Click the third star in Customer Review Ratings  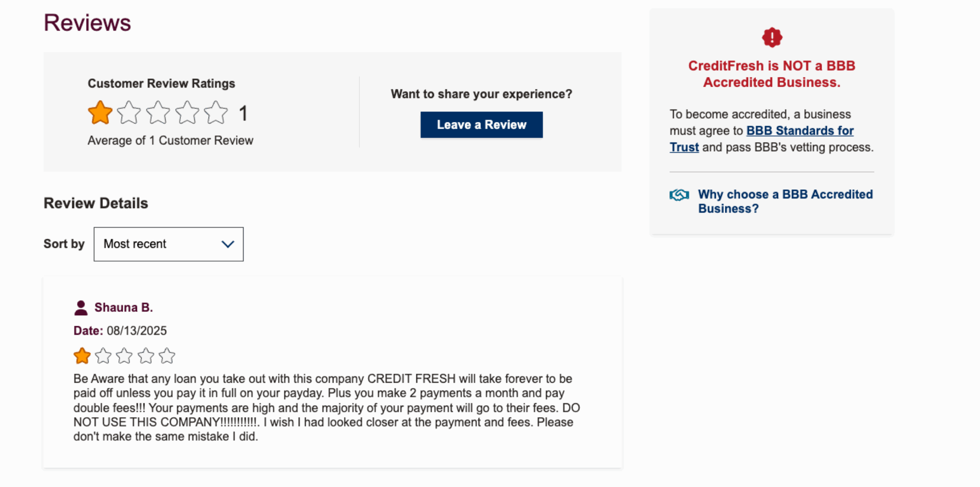click(x=158, y=112)
